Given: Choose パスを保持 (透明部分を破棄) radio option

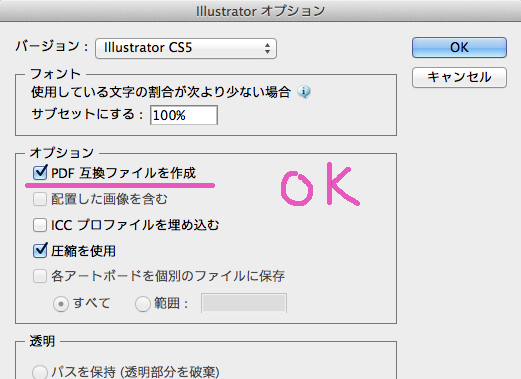Looking at the screenshot, I should pyautogui.click(x=40, y=372).
